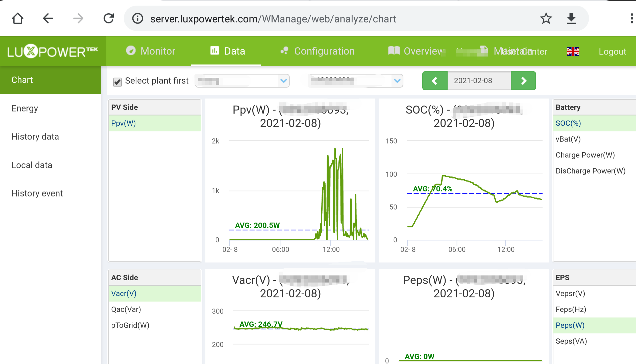Click the Battery panel header

[594, 107]
